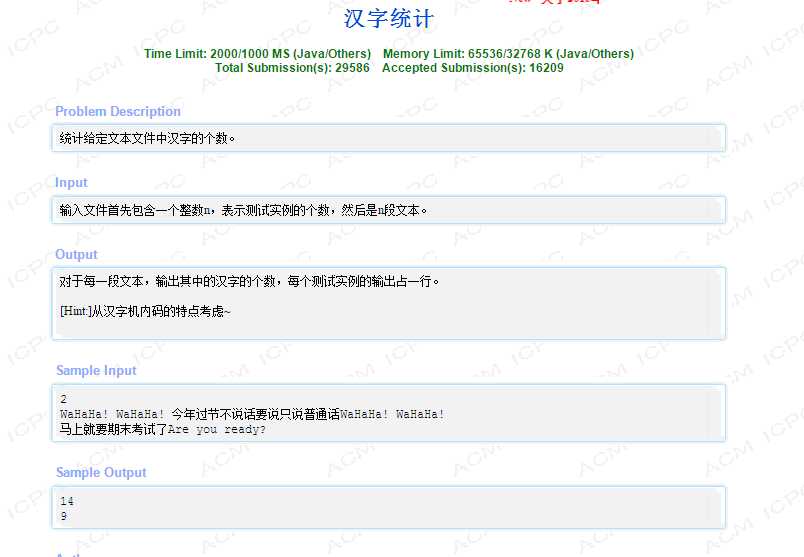The width and height of the screenshot is (804, 557).
Task: Click the sample input first line '2'
Action: point(64,399)
